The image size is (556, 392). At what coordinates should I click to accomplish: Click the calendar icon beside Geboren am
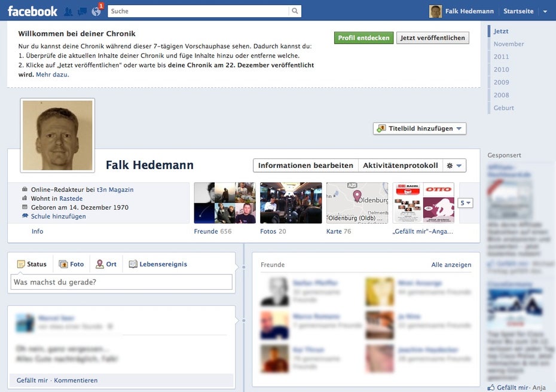click(25, 207)
